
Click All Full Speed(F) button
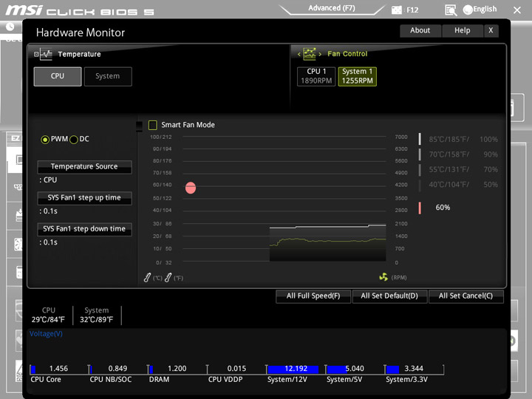point(313,296)
